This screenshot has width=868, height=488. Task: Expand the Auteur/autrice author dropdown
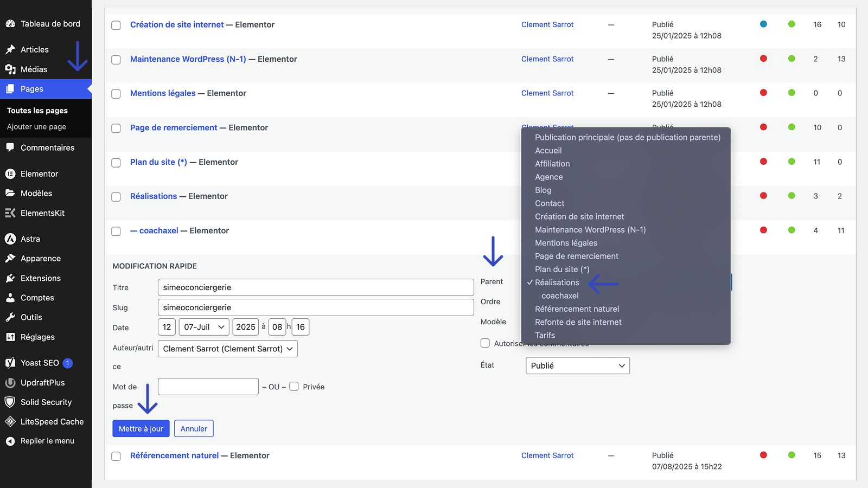[227, 349]
